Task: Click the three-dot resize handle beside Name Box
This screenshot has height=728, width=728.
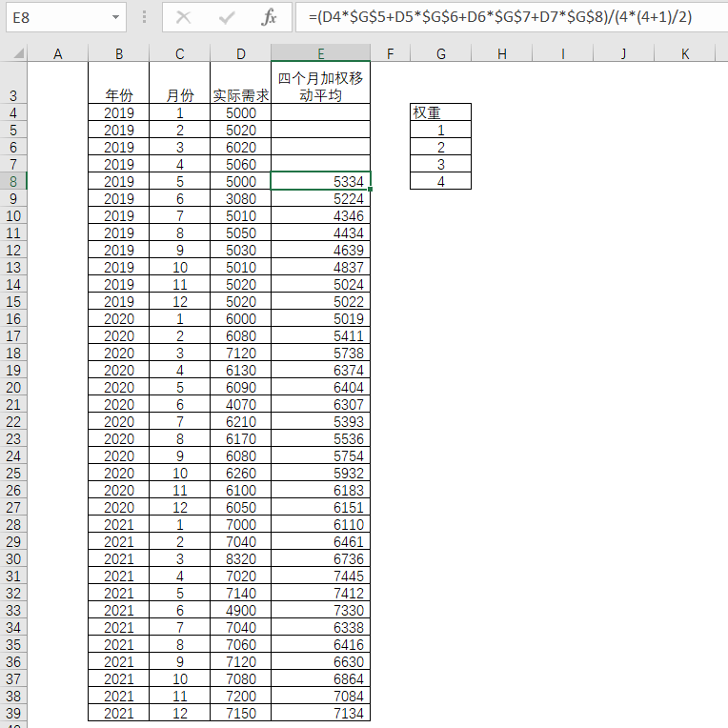Action: 145,17
